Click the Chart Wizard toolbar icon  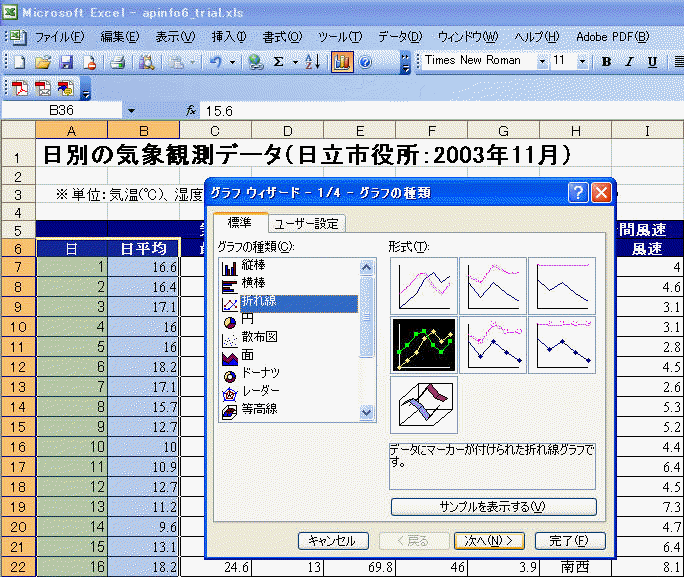[x=342, y=62]
